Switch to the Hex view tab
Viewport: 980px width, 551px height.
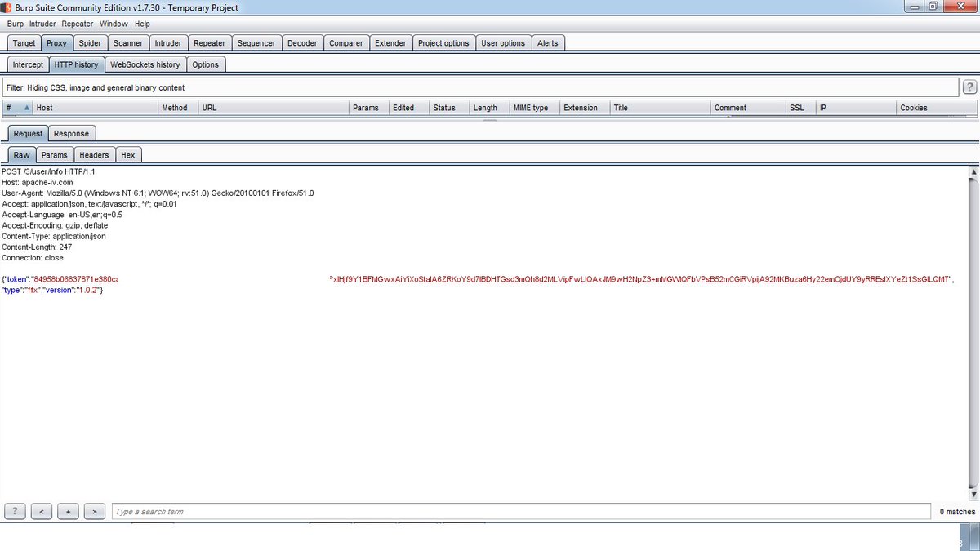128,154
